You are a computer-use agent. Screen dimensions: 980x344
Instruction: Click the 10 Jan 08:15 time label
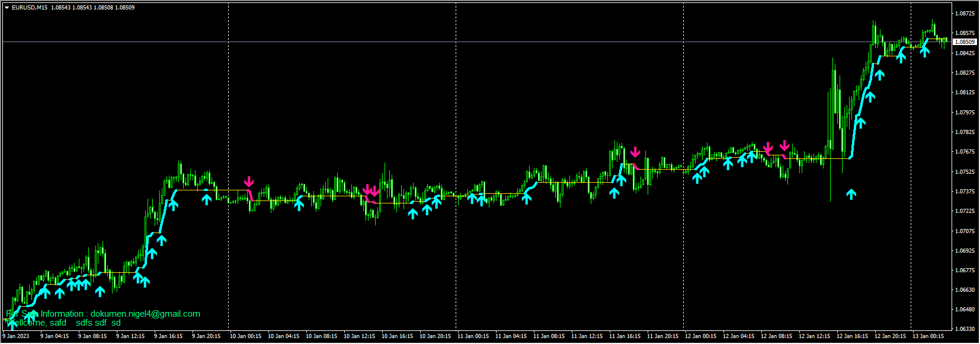point(321,336)
